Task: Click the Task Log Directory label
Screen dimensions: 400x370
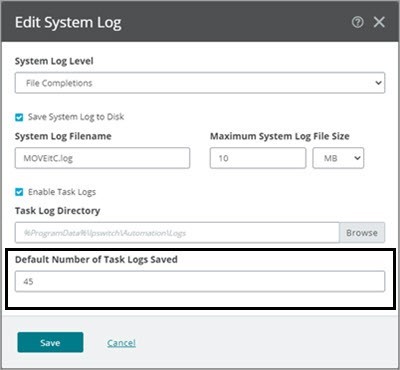Action: click(57, 211)
